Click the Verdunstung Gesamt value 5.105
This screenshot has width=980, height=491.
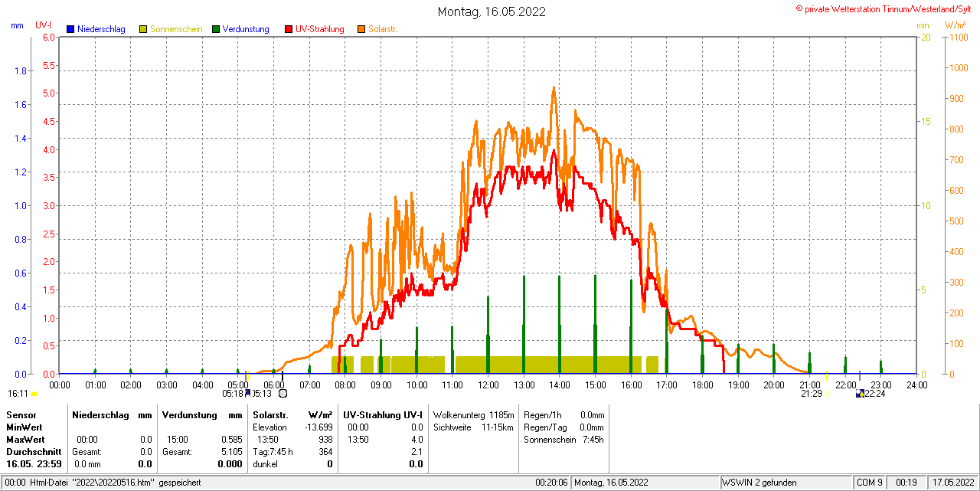click(232, 452)
